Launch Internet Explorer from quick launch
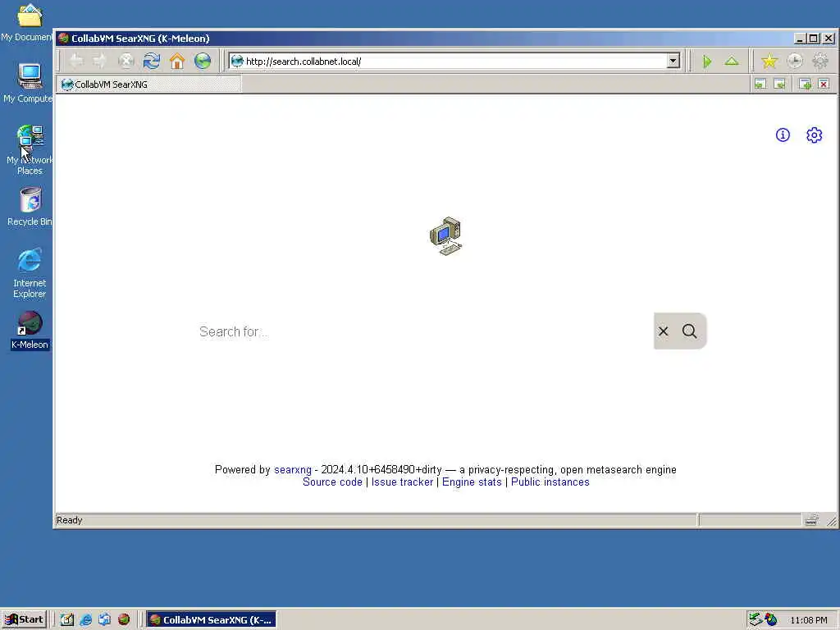 [85, 620]
